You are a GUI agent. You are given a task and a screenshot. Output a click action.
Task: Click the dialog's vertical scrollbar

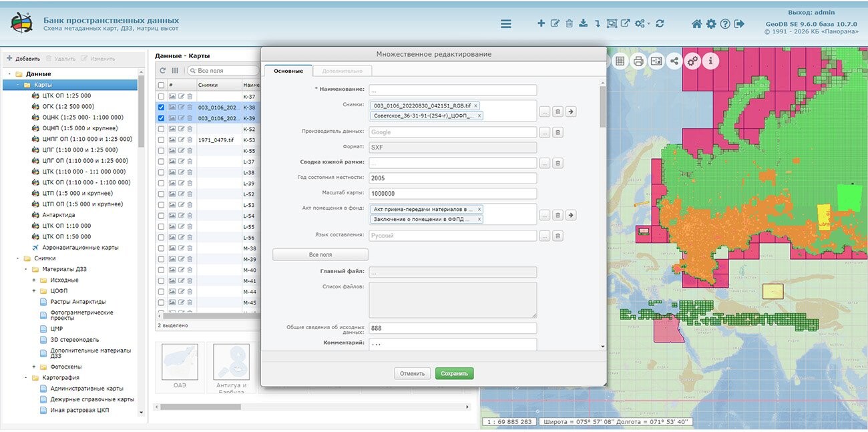pos(602,107)
